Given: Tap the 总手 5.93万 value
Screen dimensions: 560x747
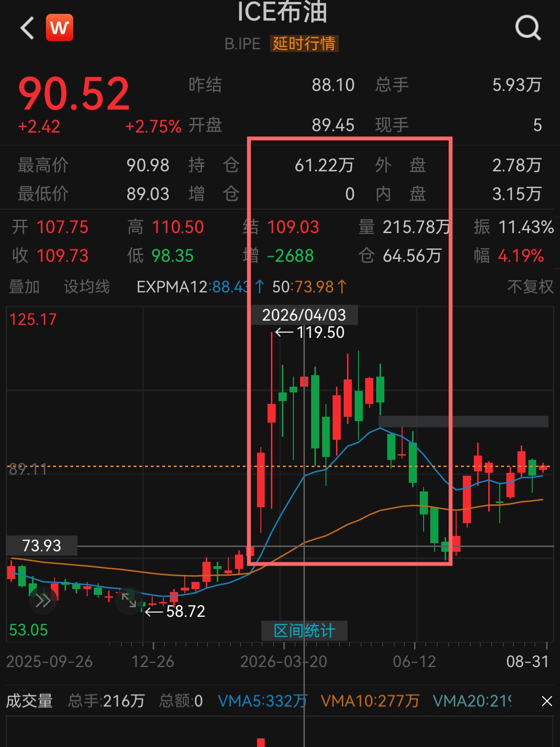Looking at the screenshot, I should point(517,85).
